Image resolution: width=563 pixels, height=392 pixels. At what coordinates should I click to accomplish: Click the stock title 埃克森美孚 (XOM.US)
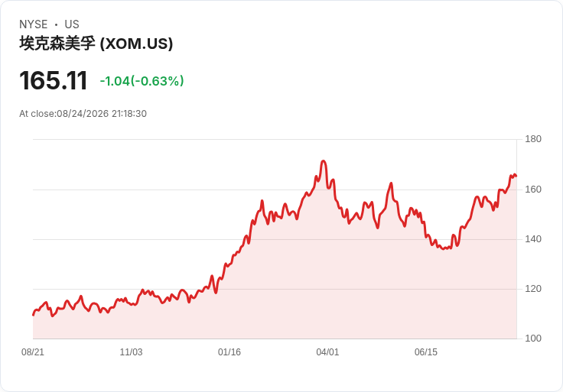[96, 44]
